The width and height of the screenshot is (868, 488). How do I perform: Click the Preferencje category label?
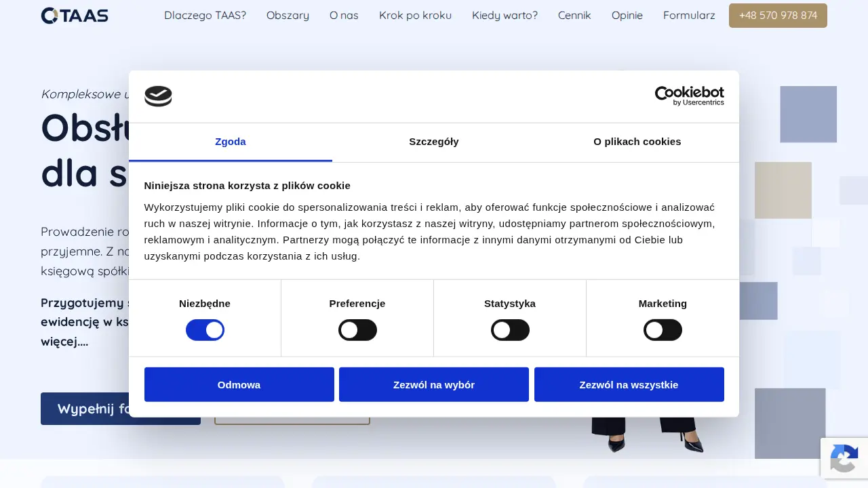click(x=357, y=304)
